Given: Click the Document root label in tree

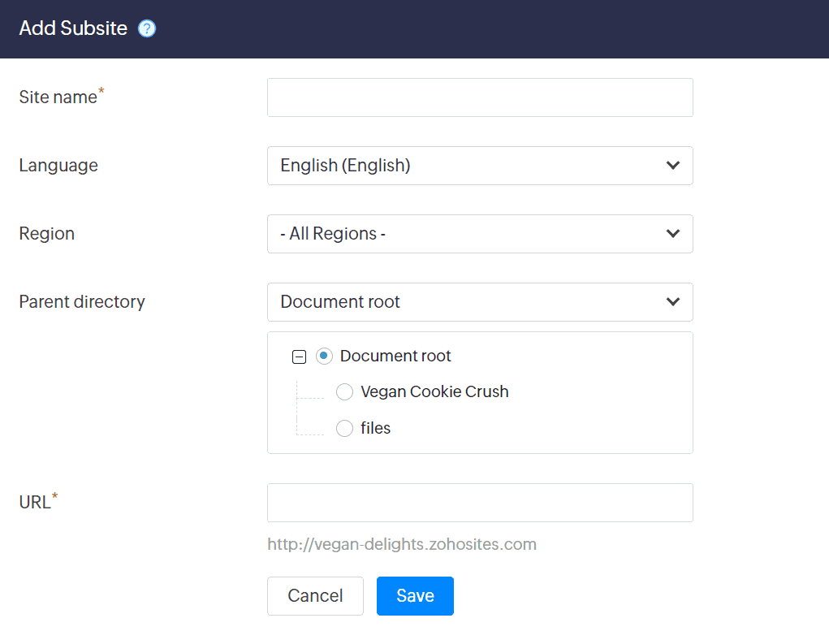Looking at the screenshot, I should [x=395, y=356].
